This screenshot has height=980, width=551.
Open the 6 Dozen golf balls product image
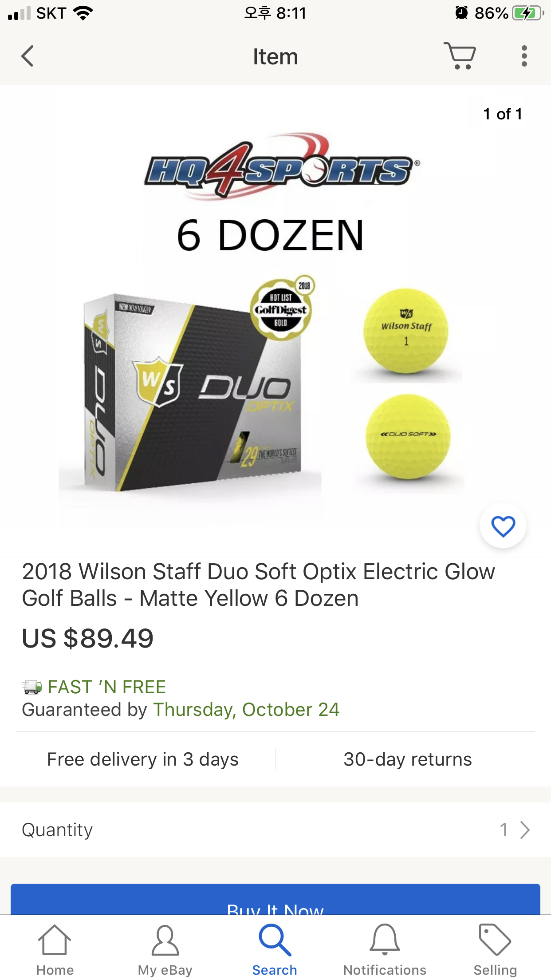(275, 320)
